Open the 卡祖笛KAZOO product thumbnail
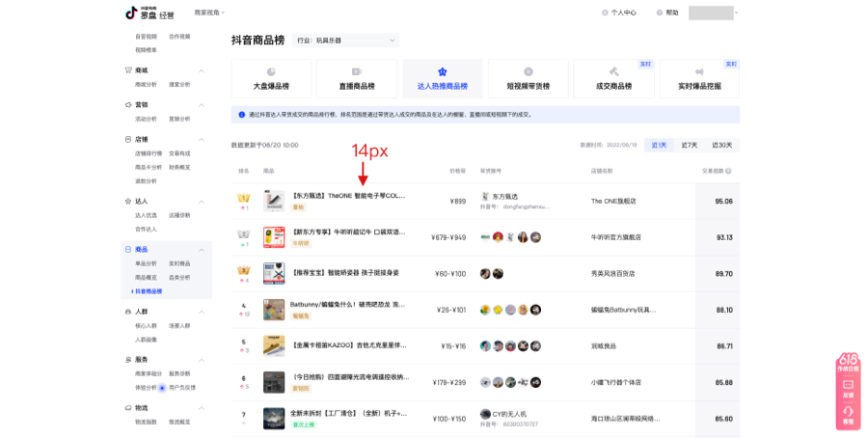The height and width of the screenshot is (438, 868). point(274,346)
